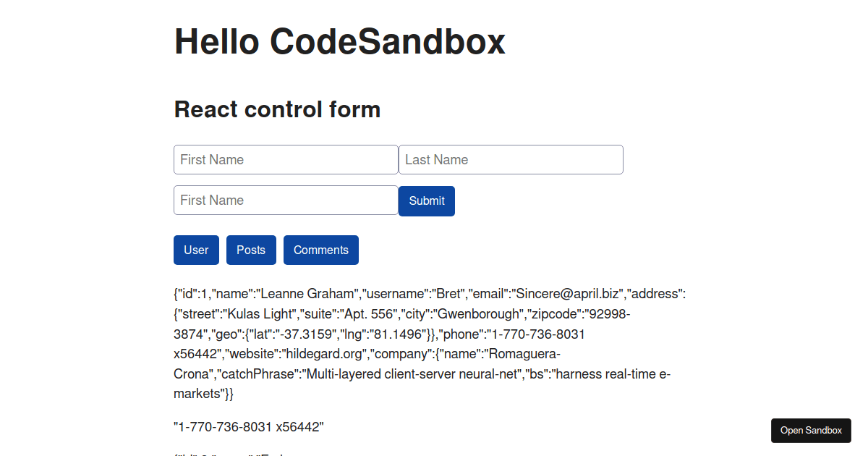Click the Posts button
868x456 pixels.
point(251,250)
